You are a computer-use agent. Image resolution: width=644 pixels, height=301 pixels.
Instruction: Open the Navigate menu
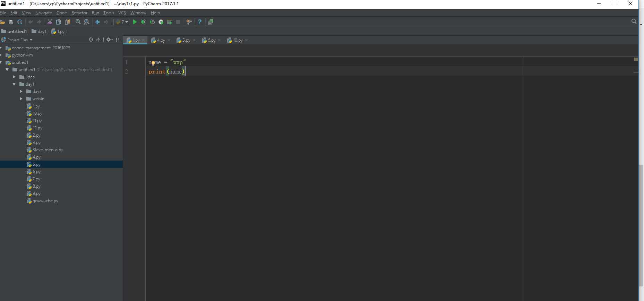coord(44,13)
